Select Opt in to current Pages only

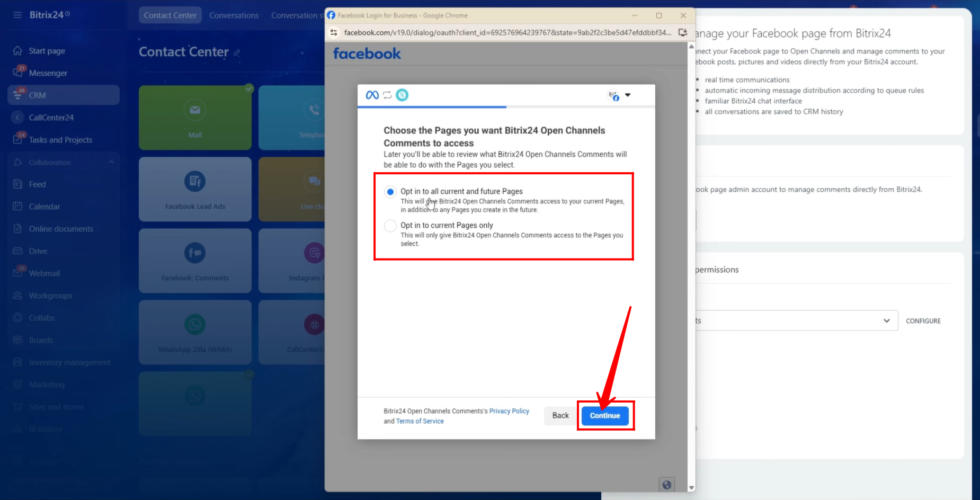pyautogui.click(x=390, y=226)
